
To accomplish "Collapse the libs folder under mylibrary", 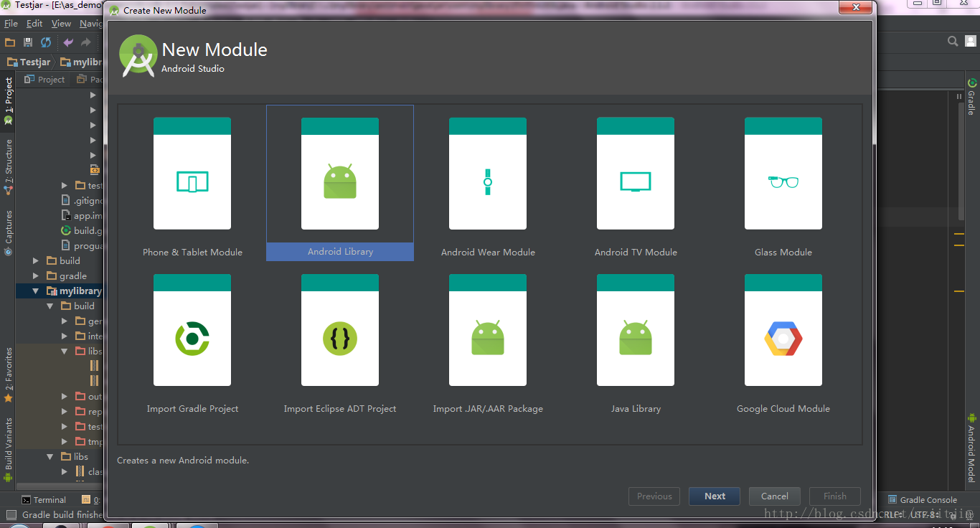I will tap(50, 456).
